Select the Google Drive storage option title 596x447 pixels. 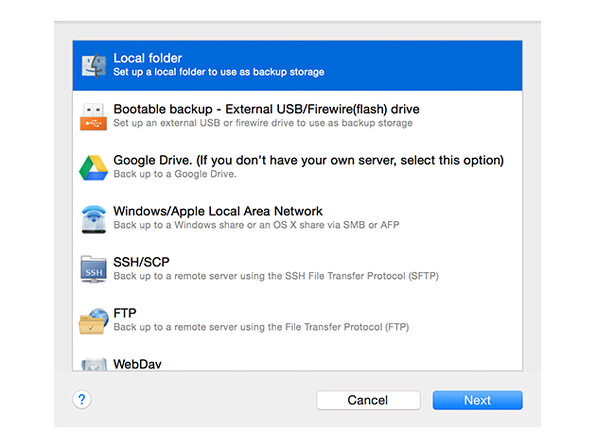(x=308, y=160)
